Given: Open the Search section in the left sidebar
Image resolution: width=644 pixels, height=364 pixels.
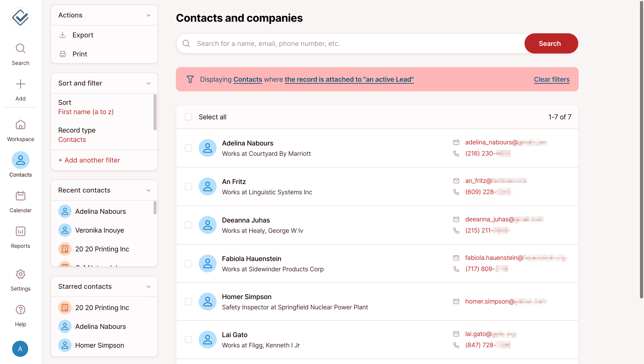Looking at the screenshot, I should coord(21,53).
